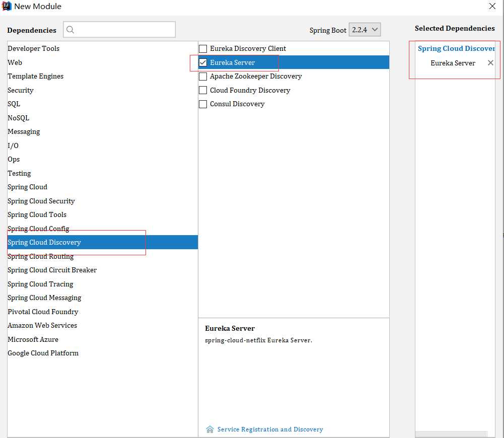Open Microsoft Azure category
504x438 pixels.
[x=103, y=339]
